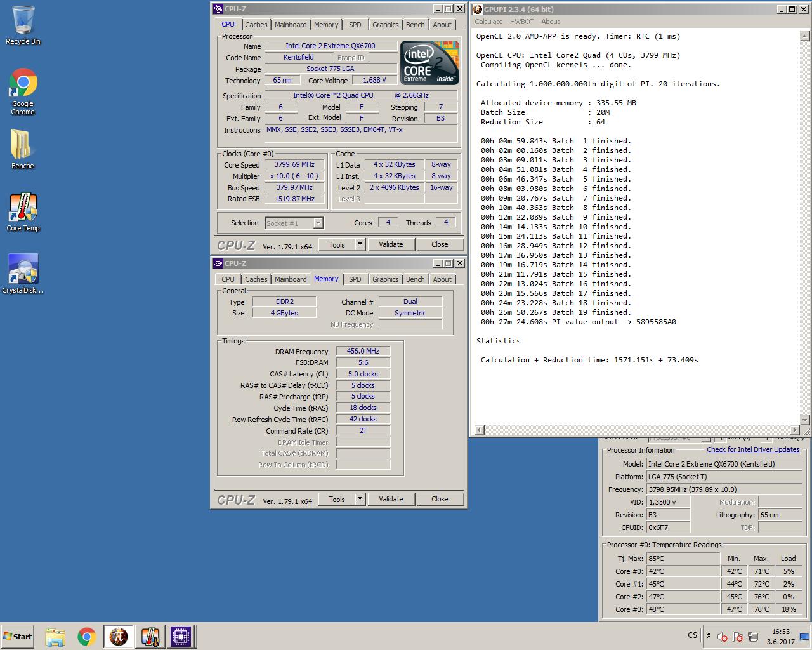The width and height of the screenshot is (812, 650).
Task: Switch to Caches tab in upper CPU-Z
Action: pyautogui.click(x=256, y=25)
